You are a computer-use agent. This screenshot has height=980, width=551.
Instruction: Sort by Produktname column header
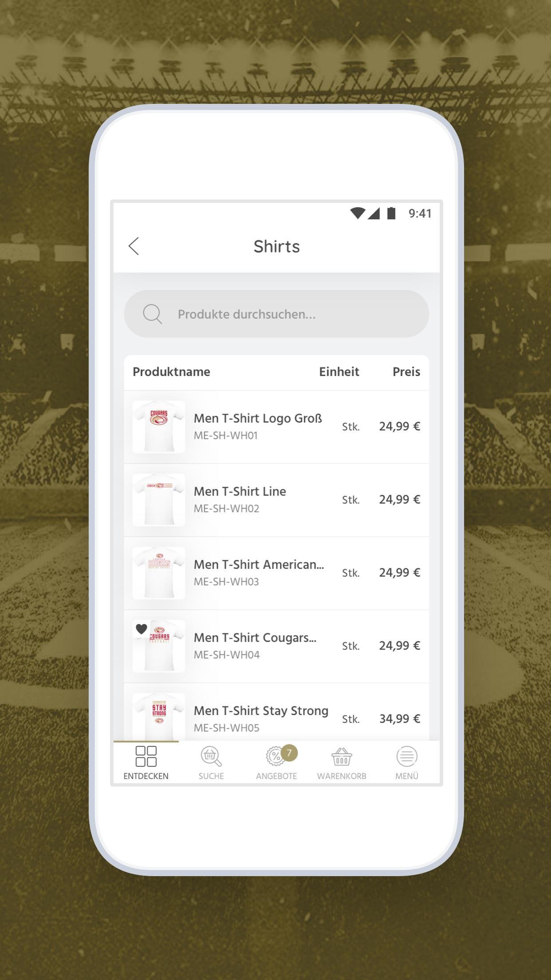pos(171,372)
